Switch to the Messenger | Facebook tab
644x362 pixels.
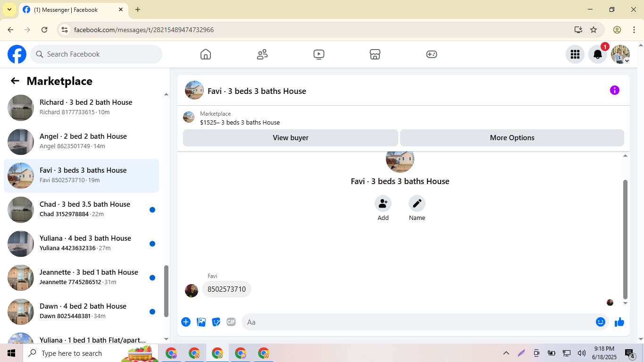[73, 9]
